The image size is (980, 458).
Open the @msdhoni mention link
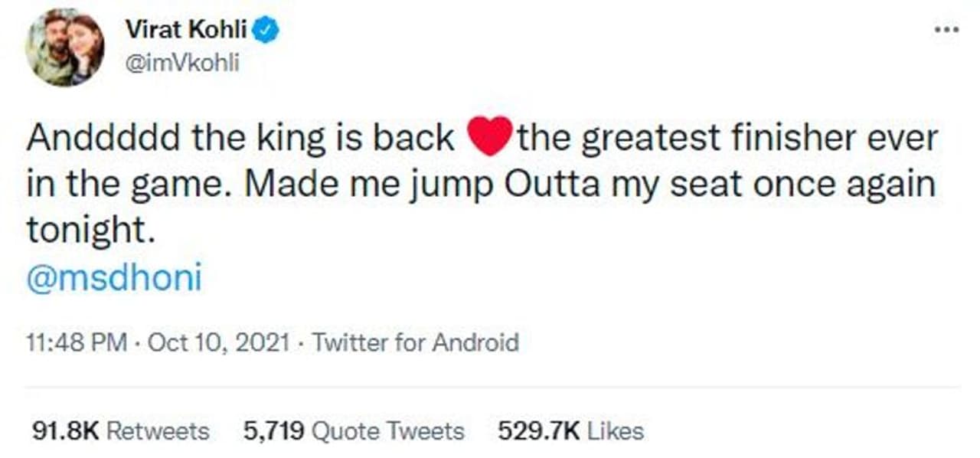pyautogui.click(x=114, y=279)
